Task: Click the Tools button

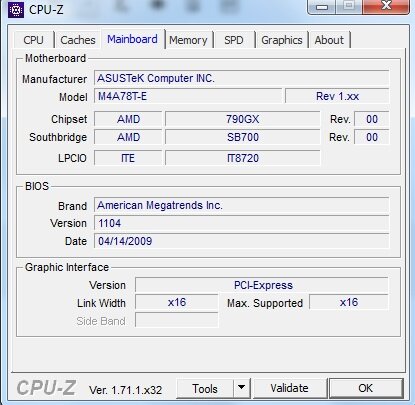Action: [x=205, y=388]
